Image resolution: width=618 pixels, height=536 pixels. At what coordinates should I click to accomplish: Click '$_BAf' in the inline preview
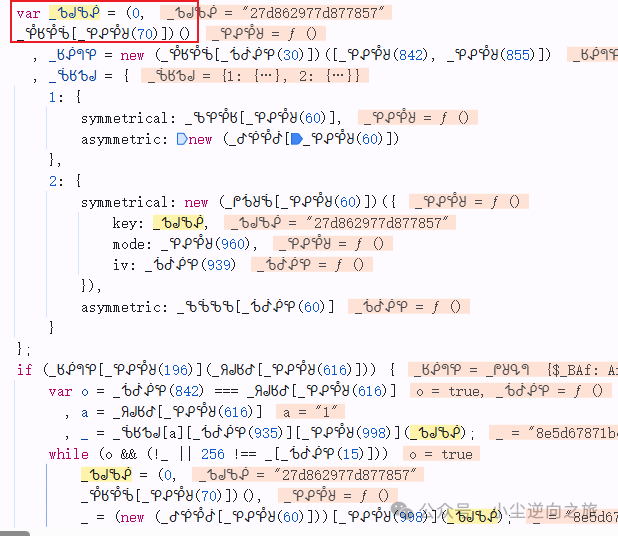(x=574, y=370)
